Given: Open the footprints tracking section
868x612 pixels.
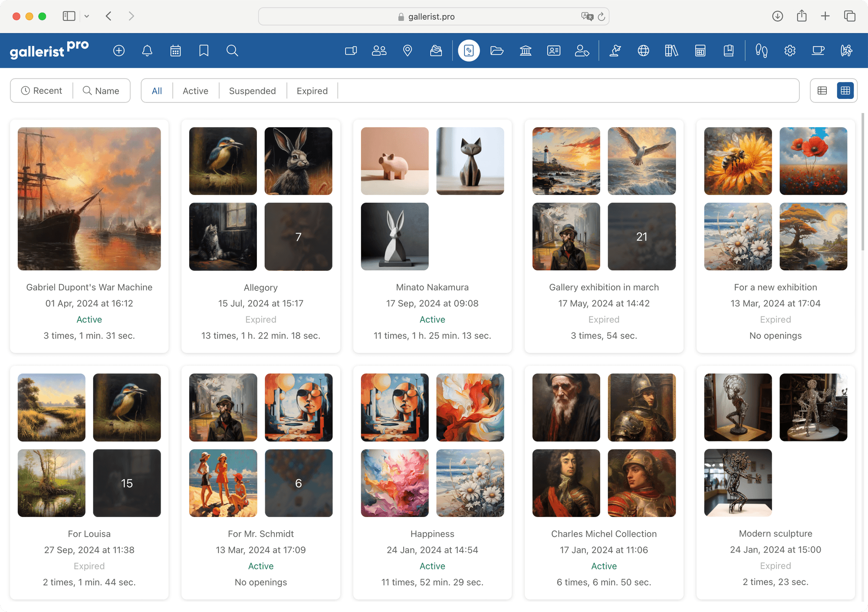Looking at the screenshot, I should pos(762,50).
